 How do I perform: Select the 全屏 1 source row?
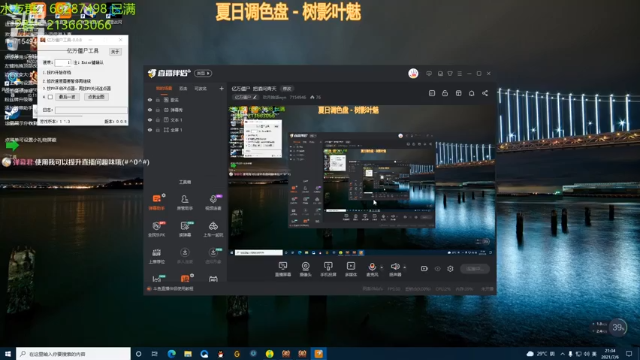tap(186, 130)
